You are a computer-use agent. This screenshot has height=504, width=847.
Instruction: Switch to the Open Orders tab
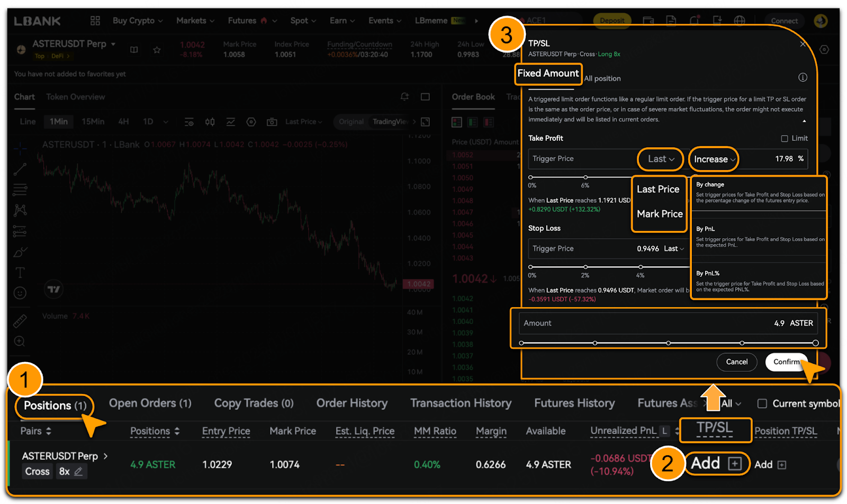pos(150,403)
